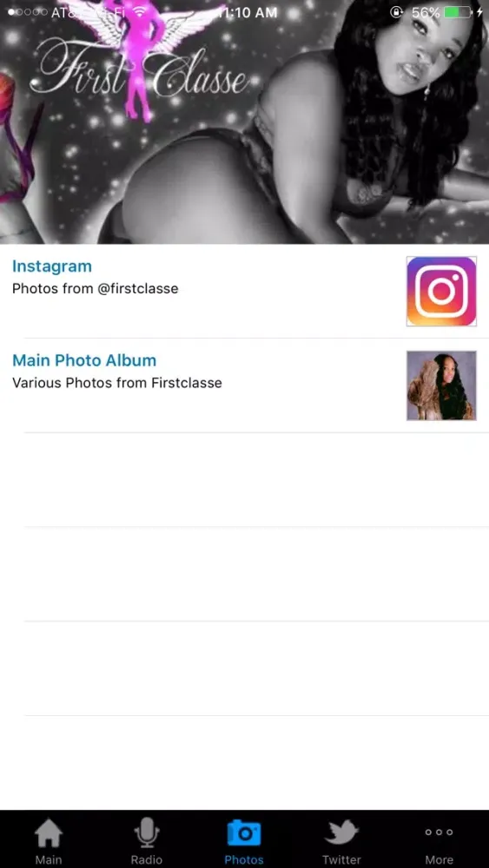Tap the Main house icon
Viewport: 489px width, 868px height.
pyautogui.click(x=49, y=833)
